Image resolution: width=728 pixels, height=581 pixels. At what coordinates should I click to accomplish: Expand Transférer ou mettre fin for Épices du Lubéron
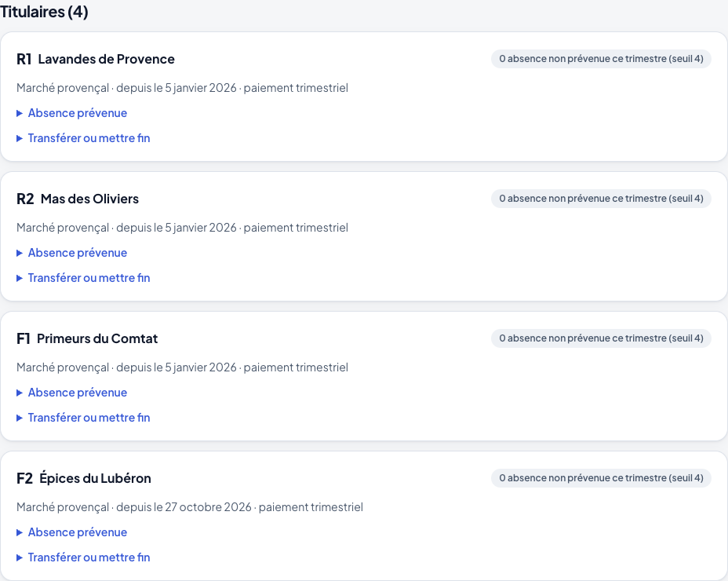pos(84,557)
